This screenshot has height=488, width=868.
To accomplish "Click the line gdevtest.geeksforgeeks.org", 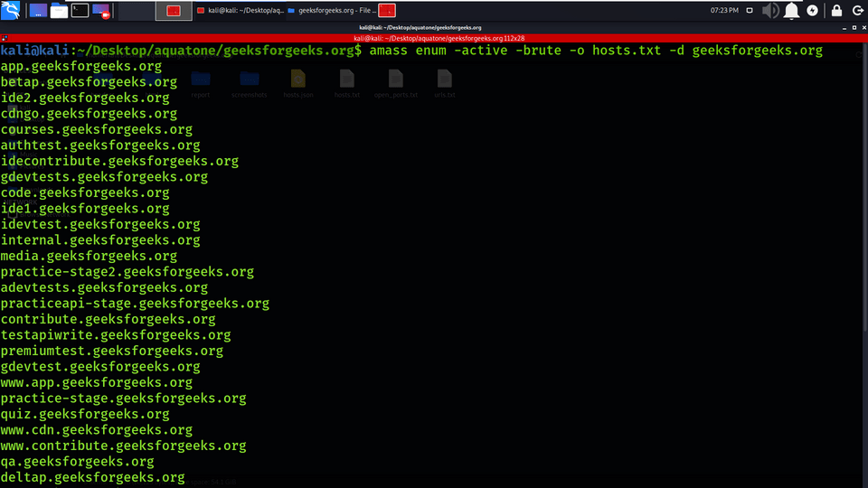I will click(100, 367).
